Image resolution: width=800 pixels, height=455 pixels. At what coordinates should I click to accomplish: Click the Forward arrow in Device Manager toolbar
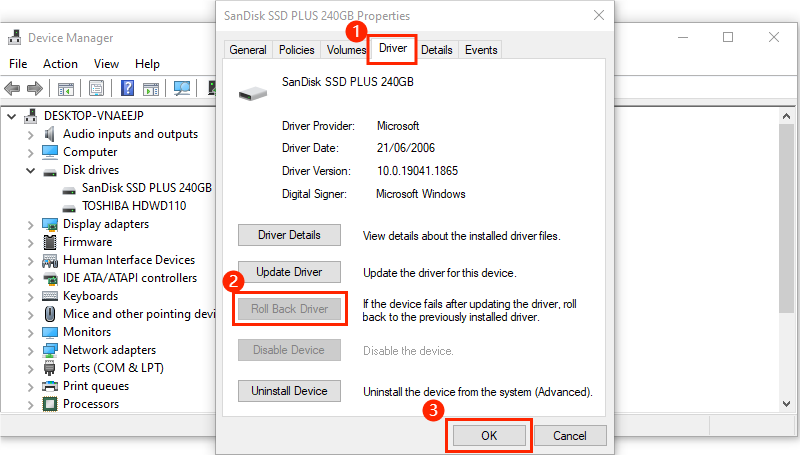(x=35, y=89)
